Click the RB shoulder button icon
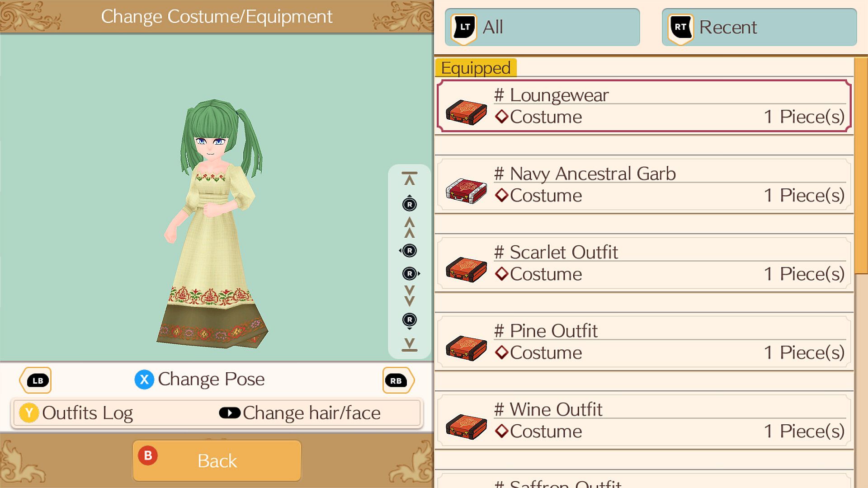 tap(398, 380)
